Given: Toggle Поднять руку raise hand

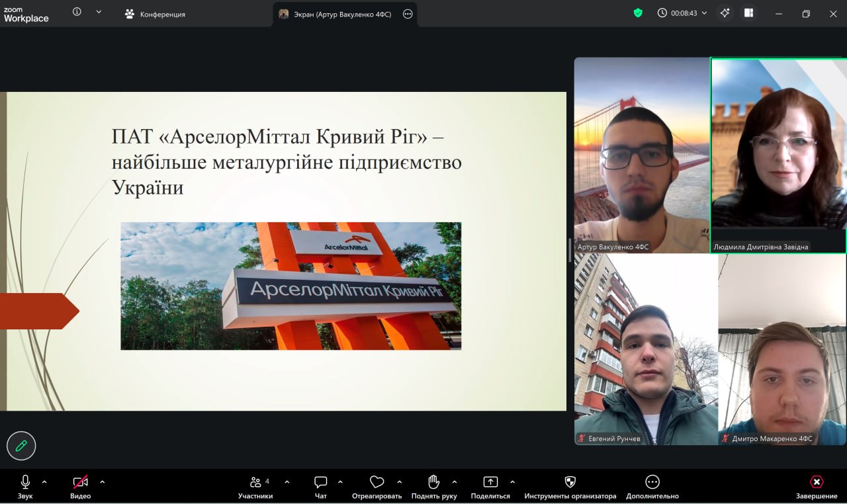Looking at the screenshot, I should point(433,486).
